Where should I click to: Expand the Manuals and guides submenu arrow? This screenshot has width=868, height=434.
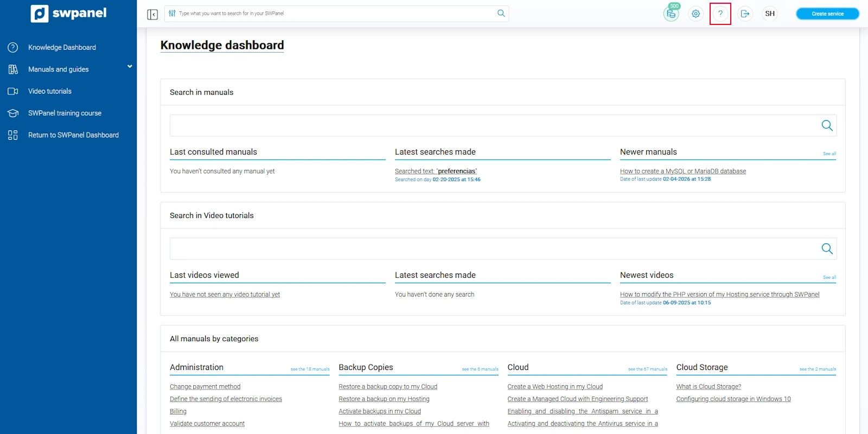click(130, 67)
